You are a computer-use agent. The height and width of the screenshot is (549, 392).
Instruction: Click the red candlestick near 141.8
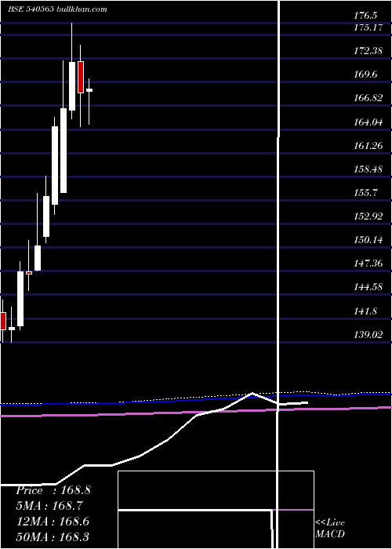coord(3,321)
